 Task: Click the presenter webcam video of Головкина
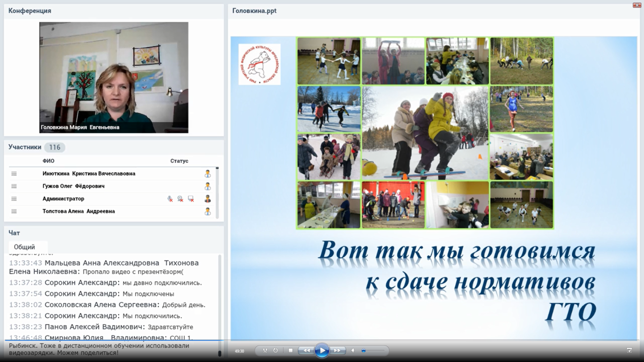point(114,77)
